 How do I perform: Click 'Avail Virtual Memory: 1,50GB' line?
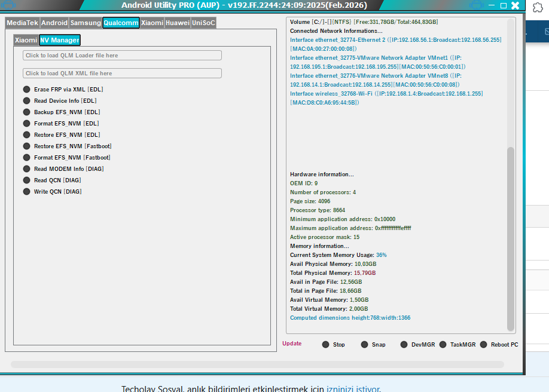point(329,300)
